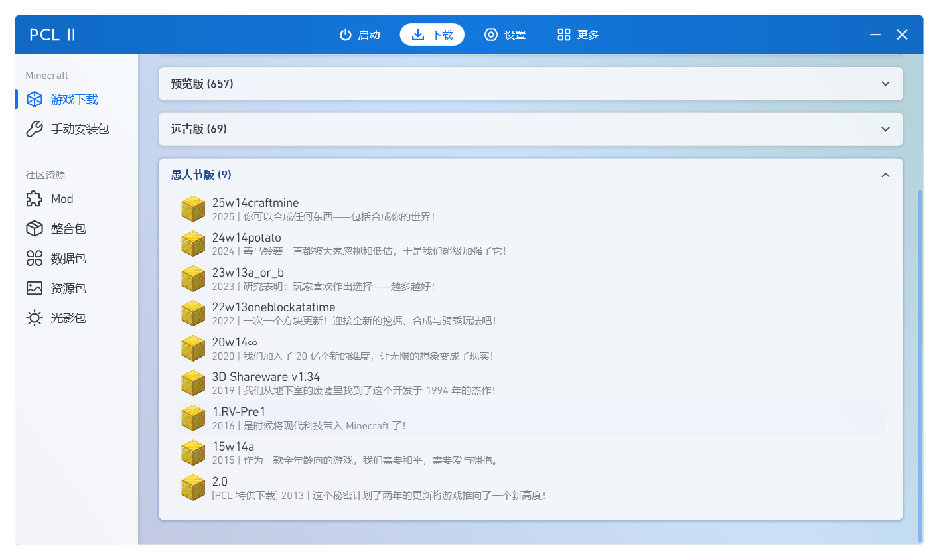Expand the 远古版 (69) section
Screen dimensions: 939x560
(x=530, y=129)
